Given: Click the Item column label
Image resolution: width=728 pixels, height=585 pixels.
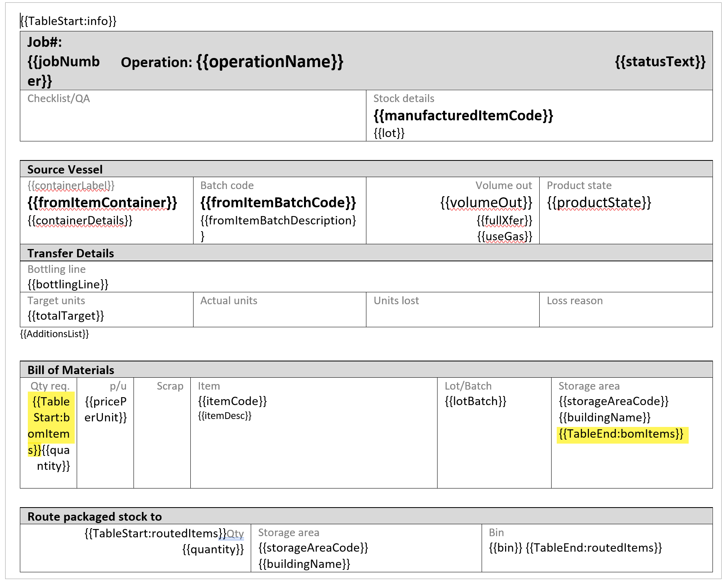Looking at the screenshot, I should [x=209, y=386].
